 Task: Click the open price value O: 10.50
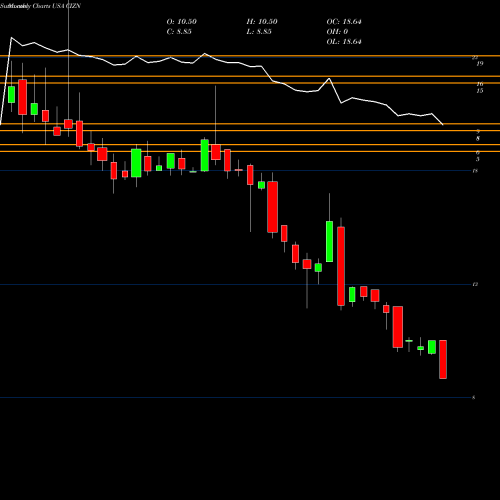click(182, 22)
